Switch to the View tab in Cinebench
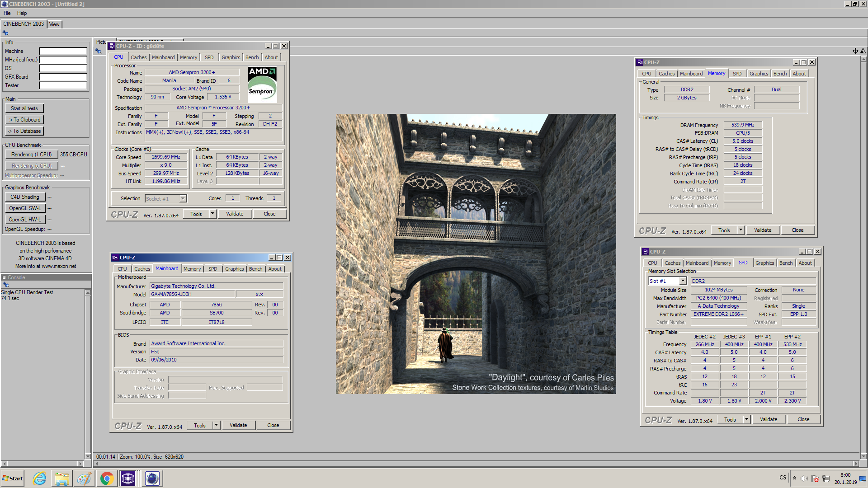Viewport: 868px width, 488px height. [x=54, y=24]
